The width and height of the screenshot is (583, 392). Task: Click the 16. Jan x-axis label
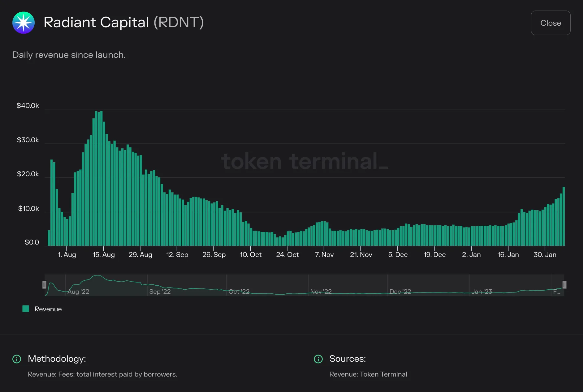point(508,254)
